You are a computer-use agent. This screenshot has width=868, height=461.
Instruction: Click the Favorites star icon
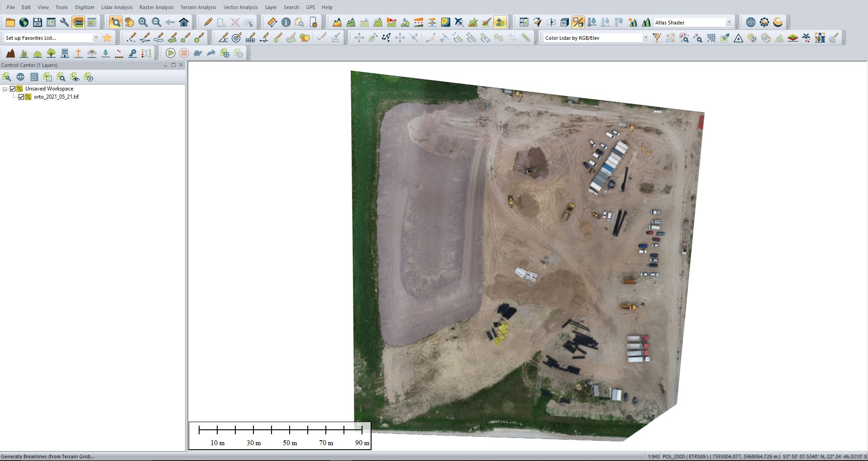click(107, 38)
